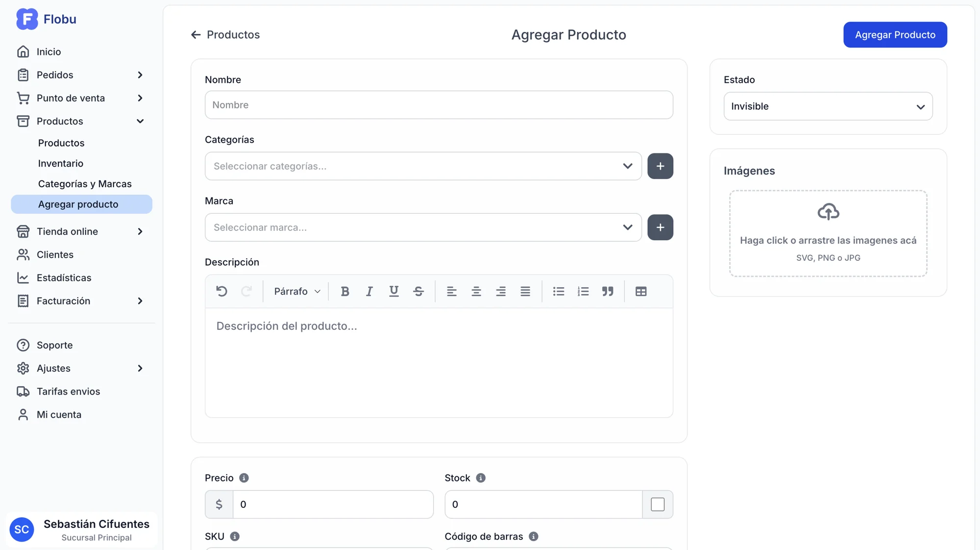The image size is (980, 550).
Task: Click the blockquote icon
Action: (608, 291)
